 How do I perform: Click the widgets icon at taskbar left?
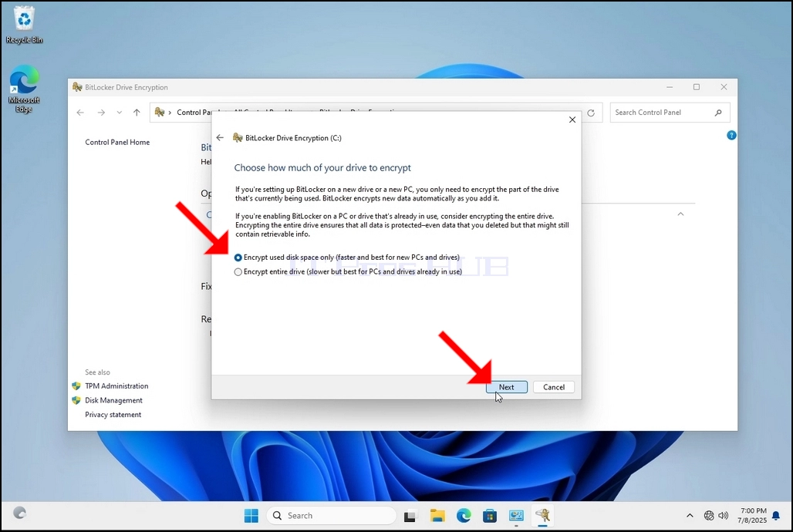tap(19, 513)
